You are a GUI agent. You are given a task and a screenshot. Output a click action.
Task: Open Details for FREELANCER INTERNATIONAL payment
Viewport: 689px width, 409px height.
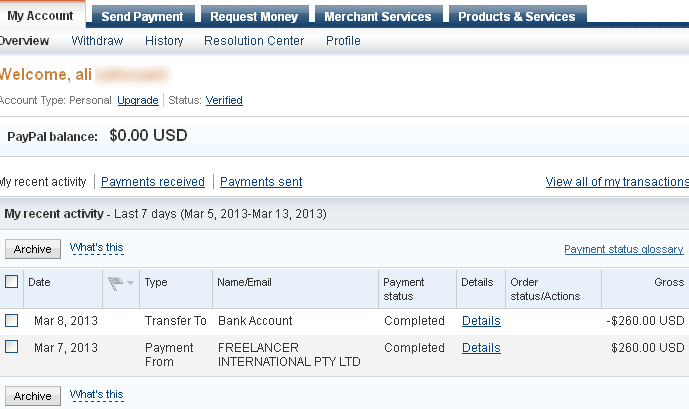[481, 348]
